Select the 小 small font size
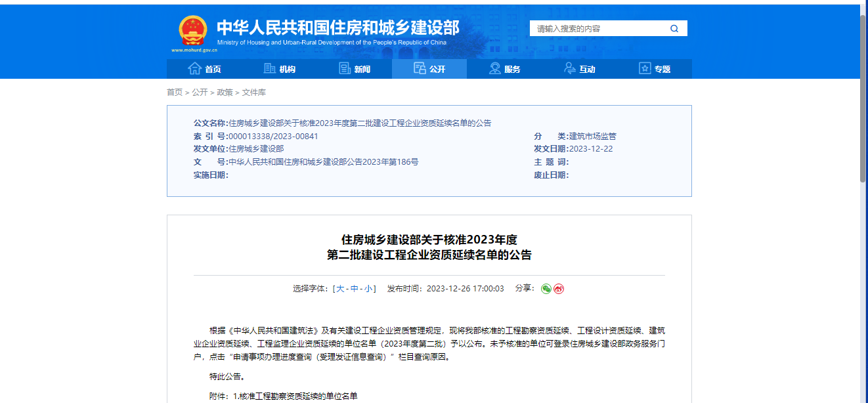Image resolution: width=868 pixels, height=403 pixels. coord(368,289)
